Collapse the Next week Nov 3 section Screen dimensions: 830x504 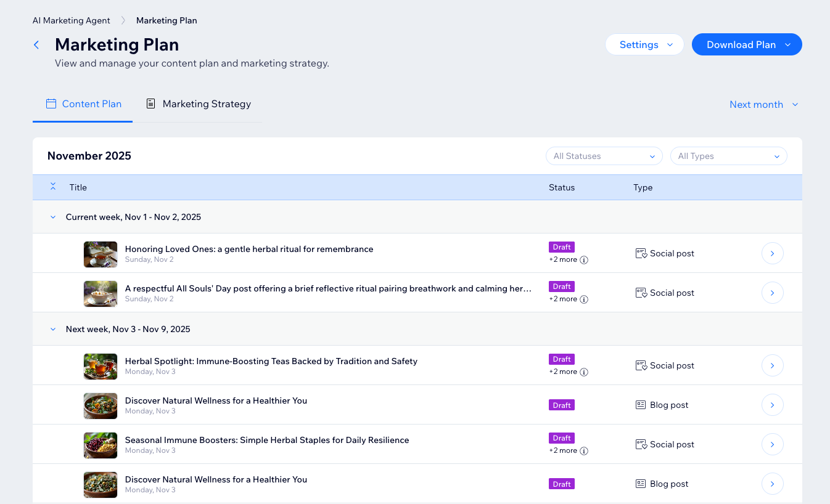pyautogui.click(x=52, y=329)
